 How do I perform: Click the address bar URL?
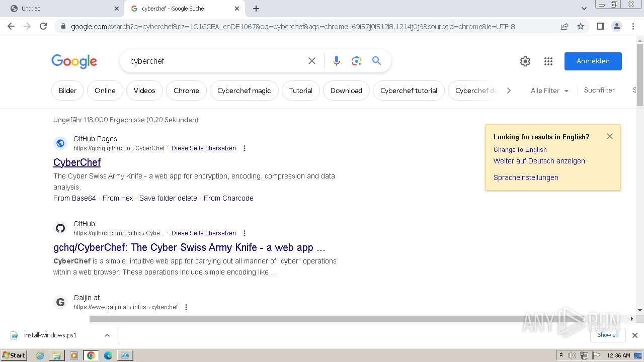293,26
